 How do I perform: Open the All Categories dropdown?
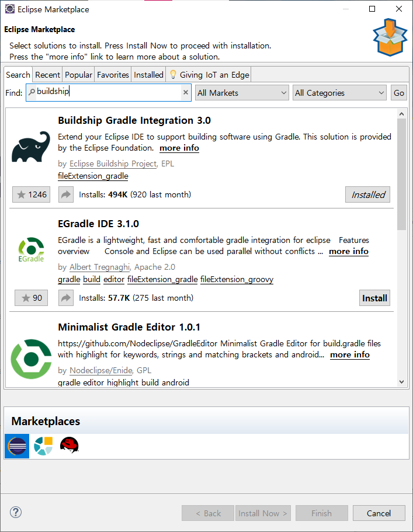[340, 93]
